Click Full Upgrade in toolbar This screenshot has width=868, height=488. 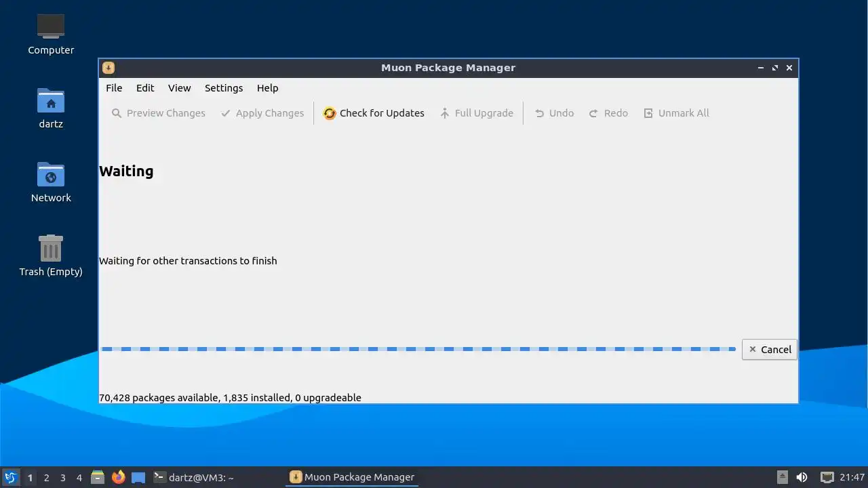click(476, 113)
